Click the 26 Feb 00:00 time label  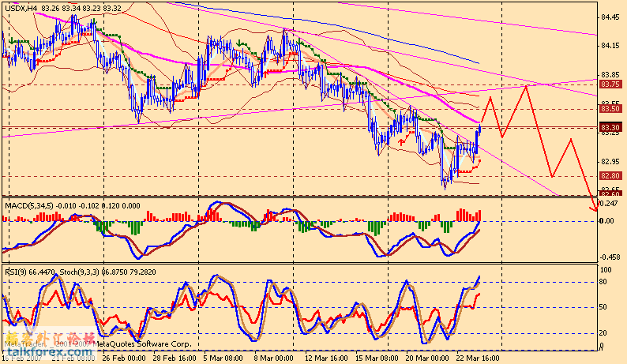click(x=123, y=358)
